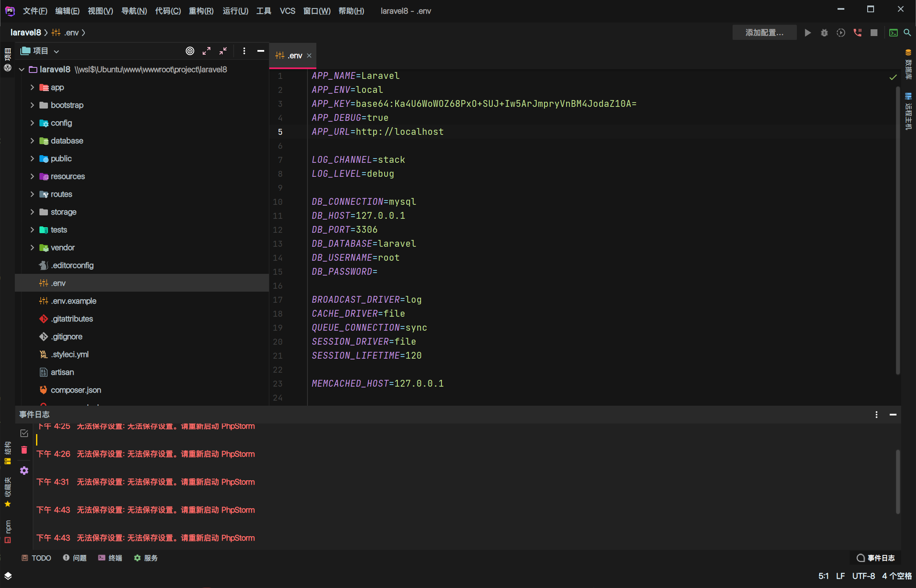Viewport: 916px width, 588px height.
Task: Open the TODO tool window button
Action: tap(36, 558)
